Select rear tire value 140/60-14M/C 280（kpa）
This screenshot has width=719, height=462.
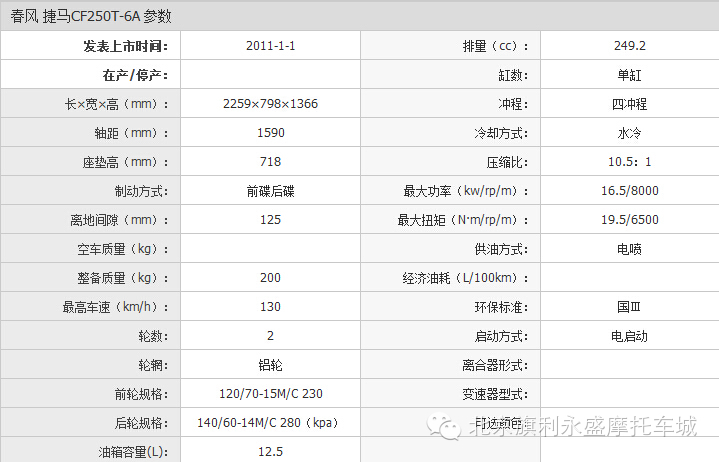[268, 423]
